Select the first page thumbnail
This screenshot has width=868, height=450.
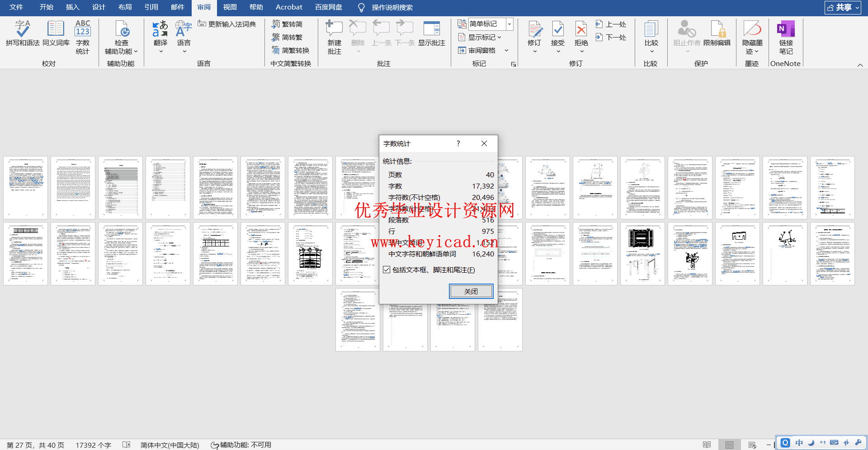[25, 188]
